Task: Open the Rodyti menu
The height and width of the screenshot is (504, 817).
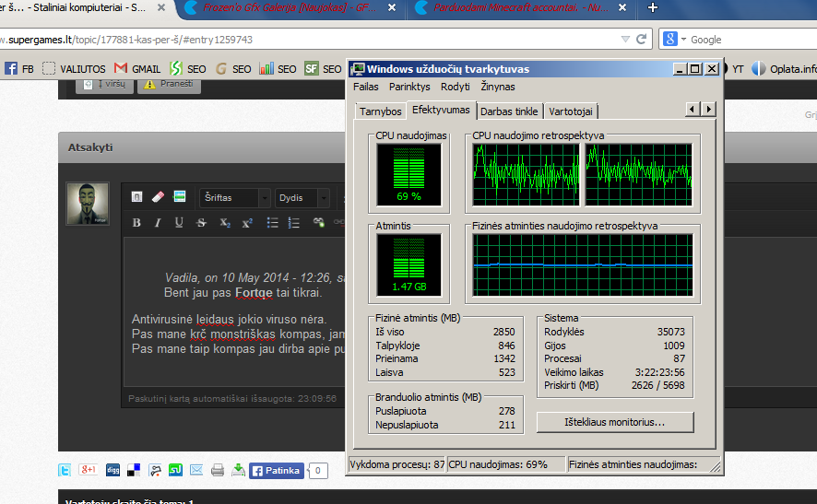Action: (x=455, y=87)
